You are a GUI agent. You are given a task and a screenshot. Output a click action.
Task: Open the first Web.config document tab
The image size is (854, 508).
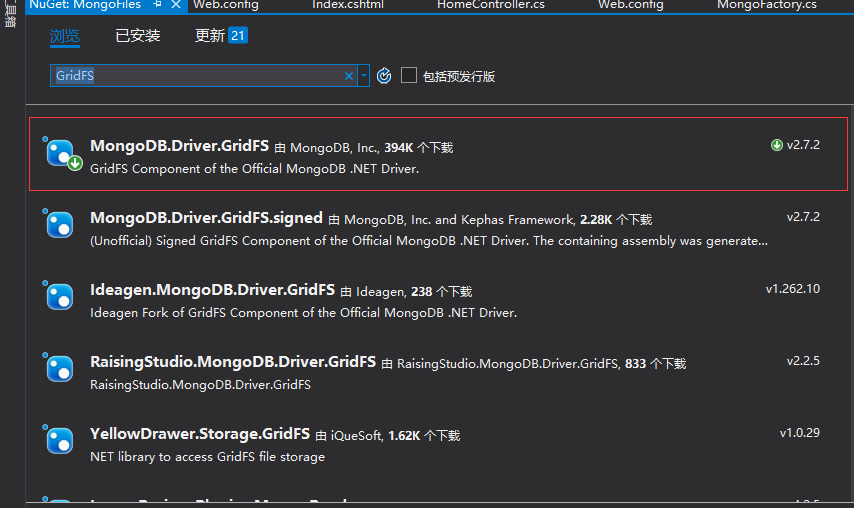[x=226, y=5]
